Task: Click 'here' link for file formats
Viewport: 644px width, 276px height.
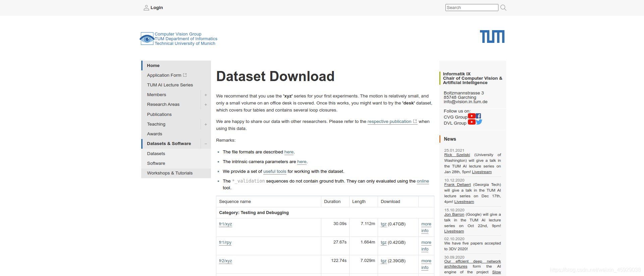Action: 289,152
